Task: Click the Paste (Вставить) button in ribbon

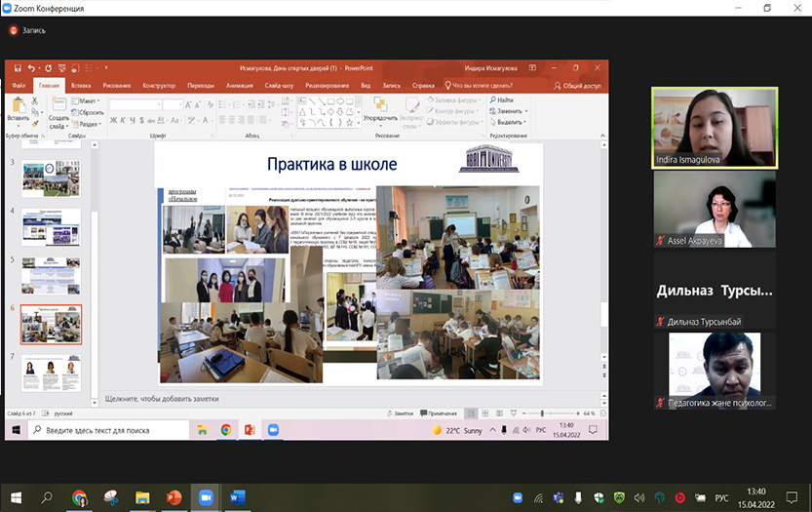Action: point(18,107)
